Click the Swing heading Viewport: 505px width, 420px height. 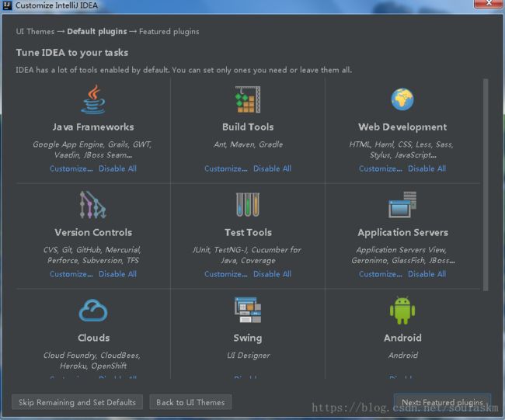click(x=248, y=338)
